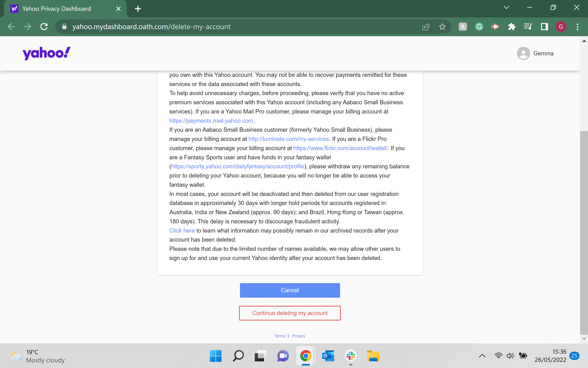Screen dimensions: 588x368
Task: Go to the Yahoo logo homepage
Action: click(46, 53)
